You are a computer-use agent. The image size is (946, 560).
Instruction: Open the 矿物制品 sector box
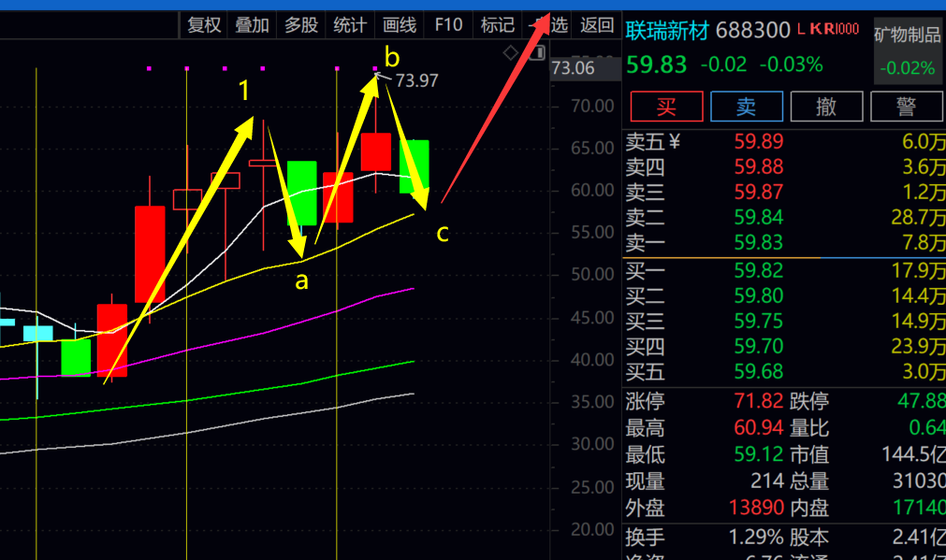point(908,50)
